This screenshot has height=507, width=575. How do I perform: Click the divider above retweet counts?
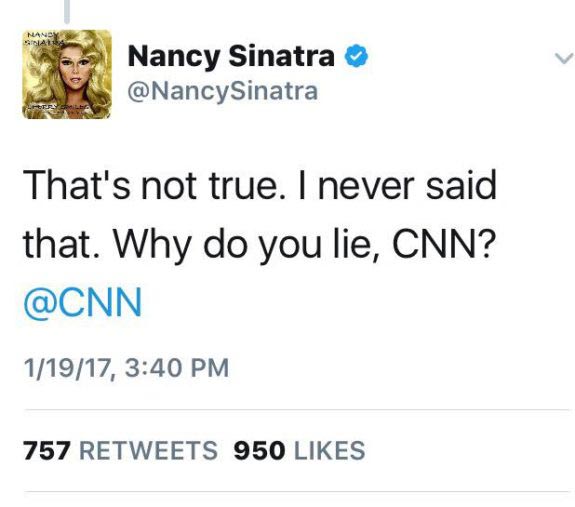(x=296, y=410)
